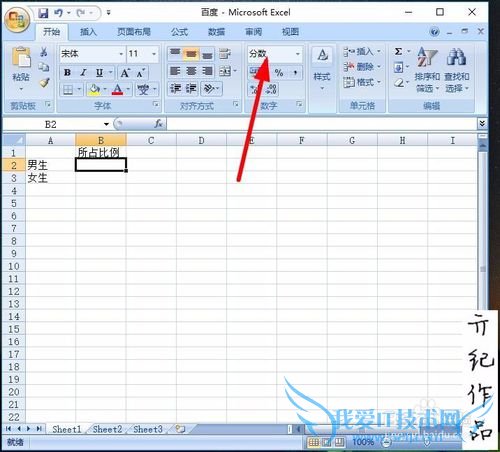This screenshot has width=500, height=452.
Task: Expand the formula bar
Action: [482, 124]
